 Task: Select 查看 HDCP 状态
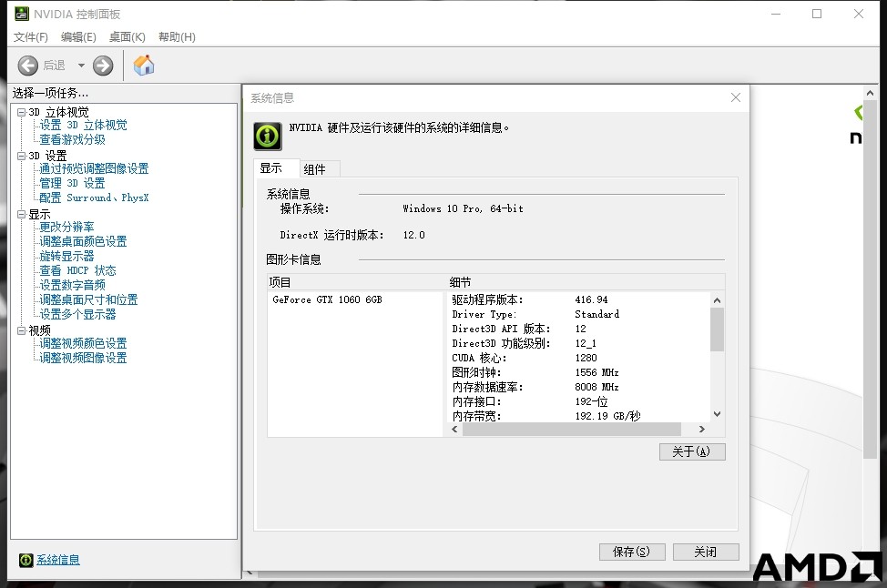(77, 270)
